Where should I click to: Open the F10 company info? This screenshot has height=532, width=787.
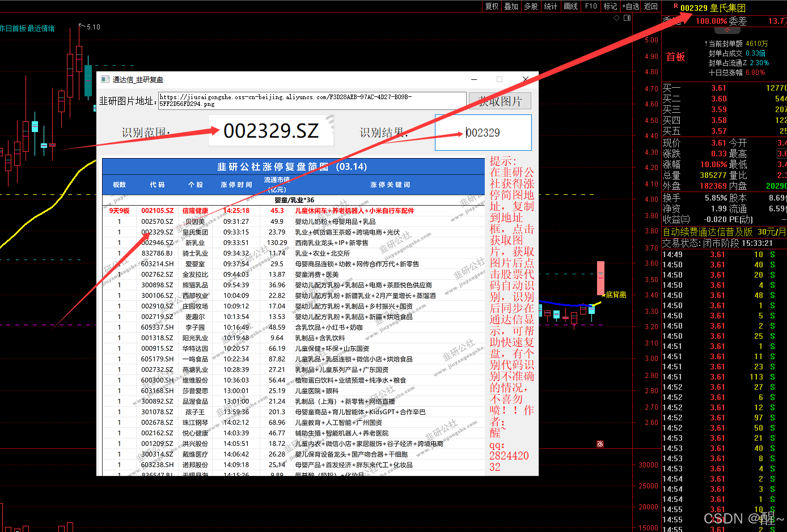591,6
